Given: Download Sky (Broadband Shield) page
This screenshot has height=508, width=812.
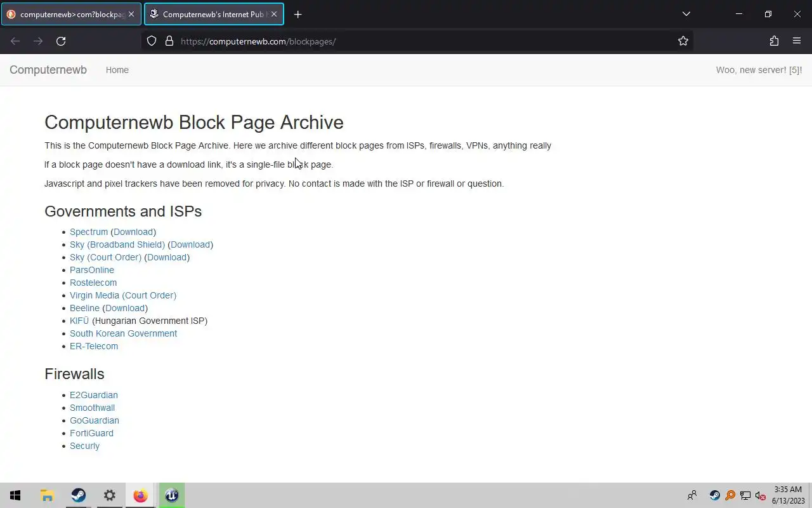Looking at the screenshot, I should pos(190,244).
